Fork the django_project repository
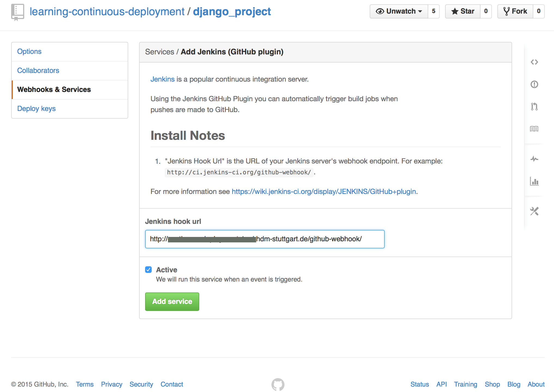This screenshot has width=554, height=392. click(x=515, y=11)
